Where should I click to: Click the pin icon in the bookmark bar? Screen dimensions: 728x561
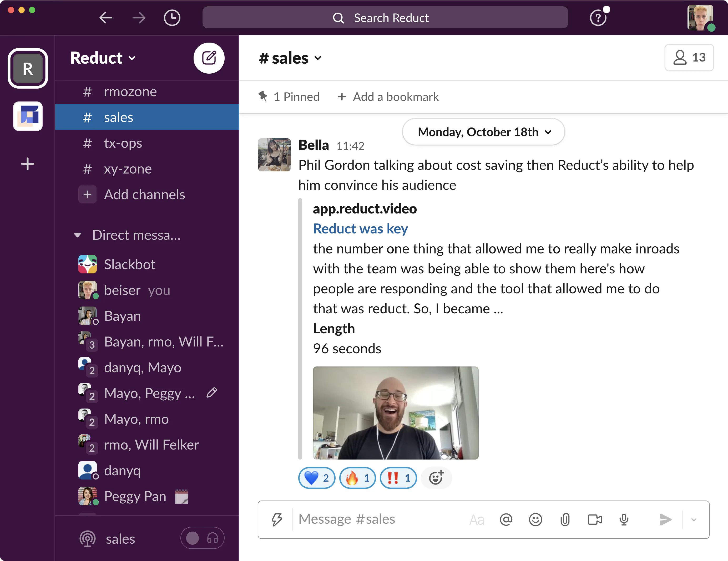pyautogui.click(x=263, y=96)
